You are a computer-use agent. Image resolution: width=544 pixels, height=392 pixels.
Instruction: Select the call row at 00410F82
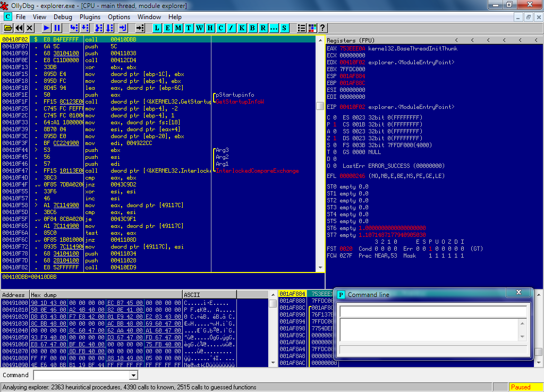(158, 268)
